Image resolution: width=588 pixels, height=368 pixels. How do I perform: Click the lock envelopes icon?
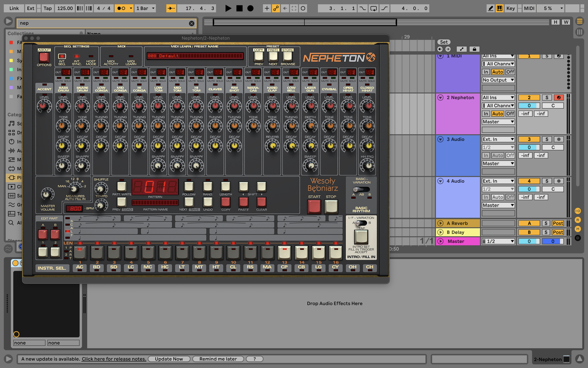pos(474,49)
